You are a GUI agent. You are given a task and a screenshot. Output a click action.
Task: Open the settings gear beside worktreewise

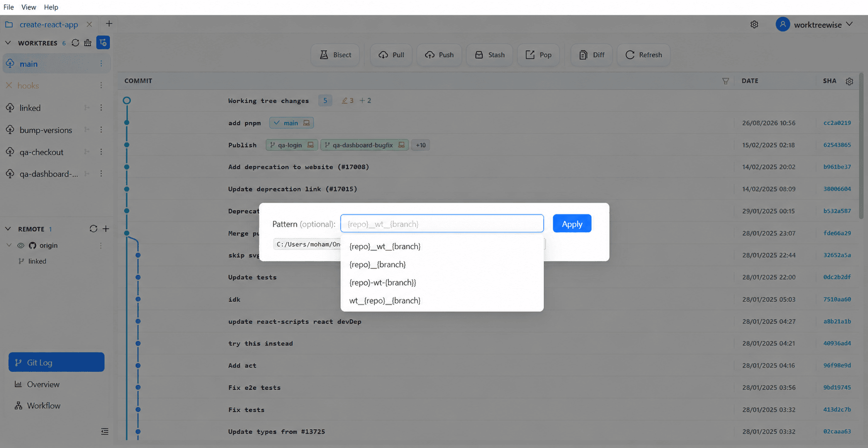click(x=754, y=24)
